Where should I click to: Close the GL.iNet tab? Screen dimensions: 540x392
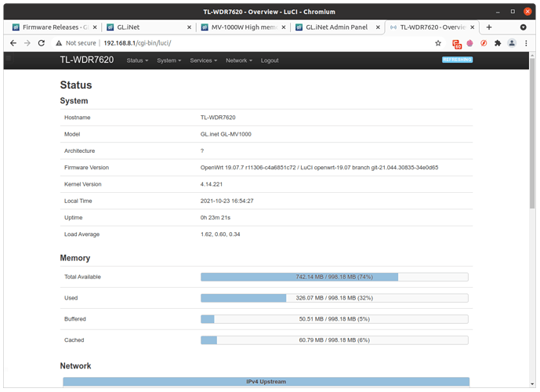[189, 27]
